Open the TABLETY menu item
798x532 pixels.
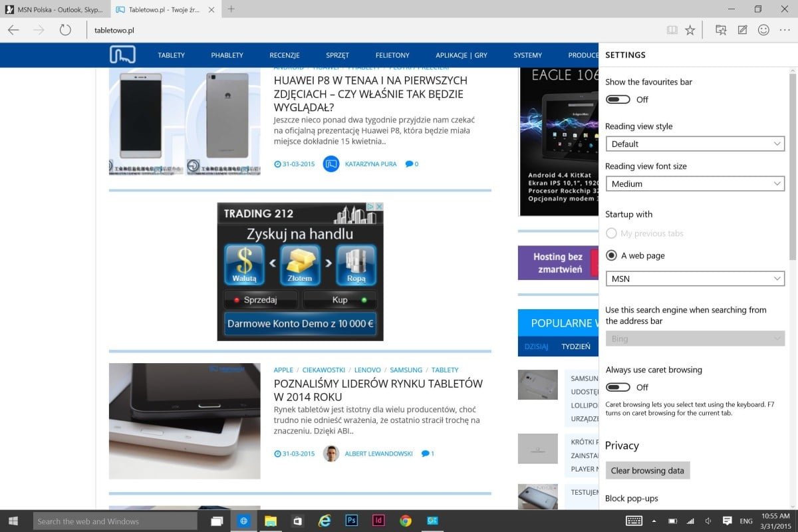(171, 55)
